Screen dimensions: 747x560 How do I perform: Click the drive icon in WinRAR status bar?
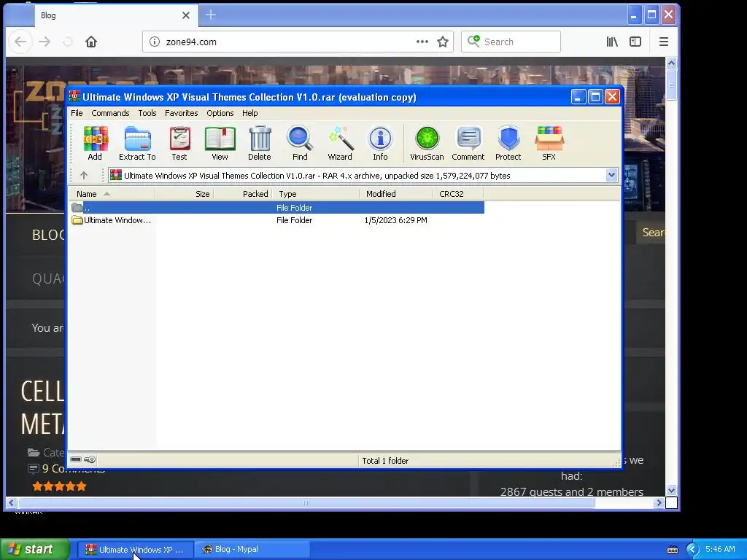76,459
